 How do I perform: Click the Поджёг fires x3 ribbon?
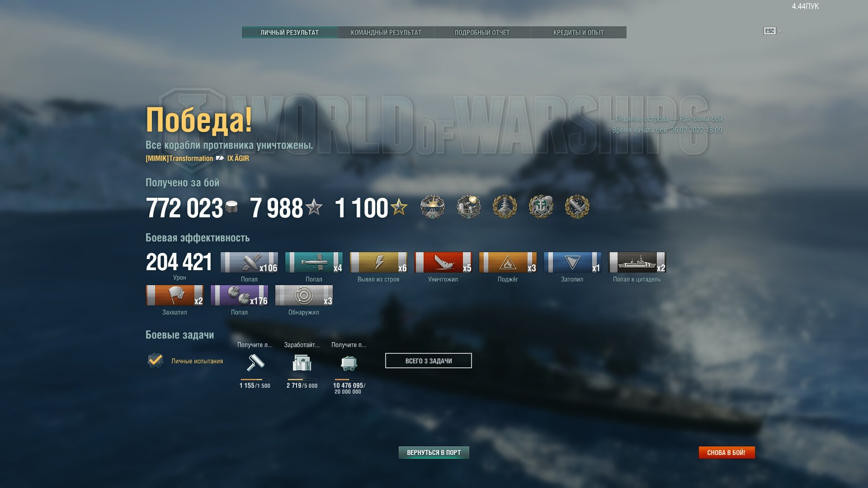point(508,262)
